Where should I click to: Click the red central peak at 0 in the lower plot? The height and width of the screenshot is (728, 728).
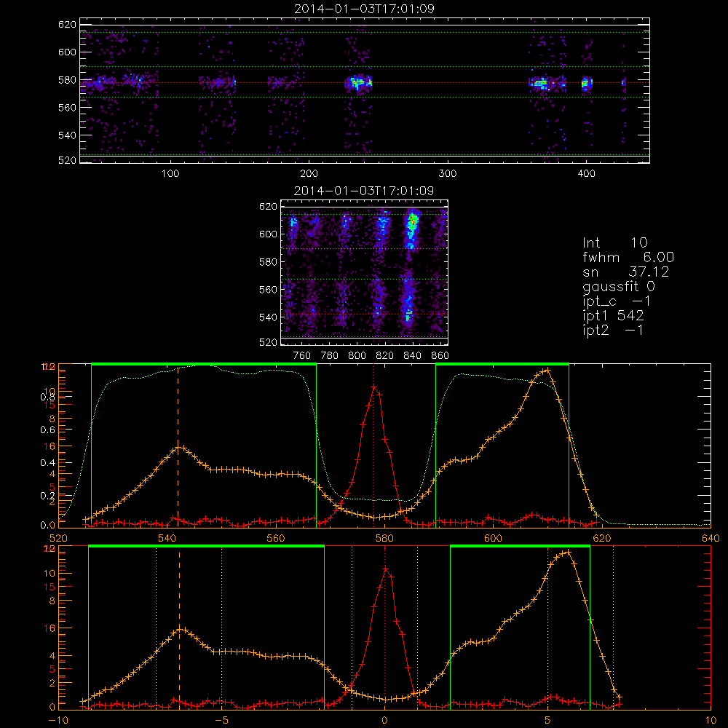point(385,569)
